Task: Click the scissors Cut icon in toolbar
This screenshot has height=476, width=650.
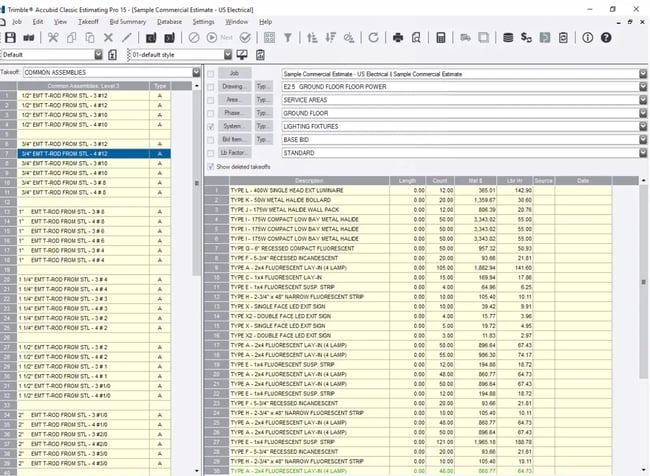Action: point(52,37)
